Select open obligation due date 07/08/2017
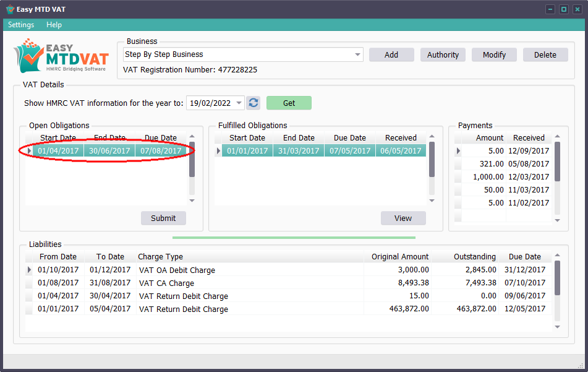 tap(161, 151)
